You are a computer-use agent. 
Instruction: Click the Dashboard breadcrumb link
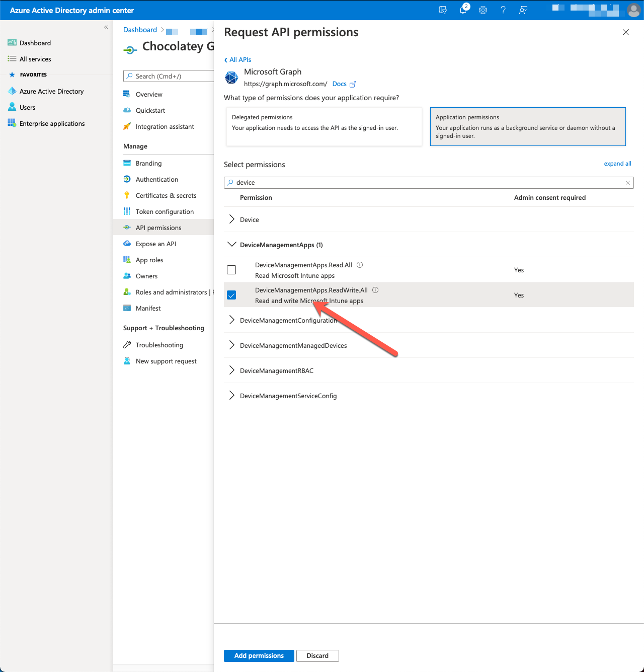140,30
